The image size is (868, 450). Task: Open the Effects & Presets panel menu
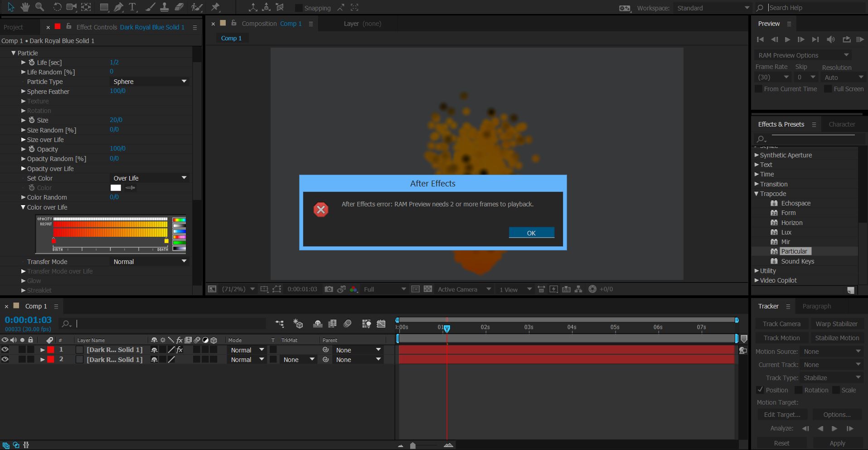[814, 124]
